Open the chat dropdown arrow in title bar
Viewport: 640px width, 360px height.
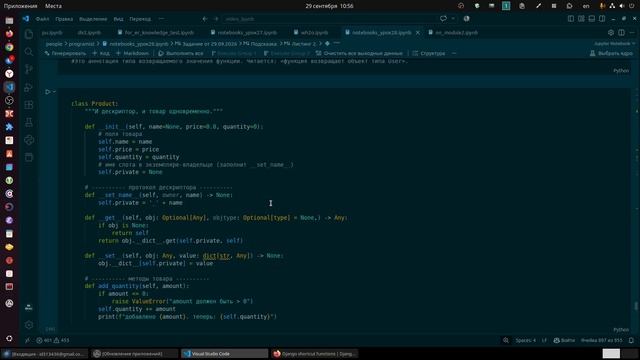453,19
